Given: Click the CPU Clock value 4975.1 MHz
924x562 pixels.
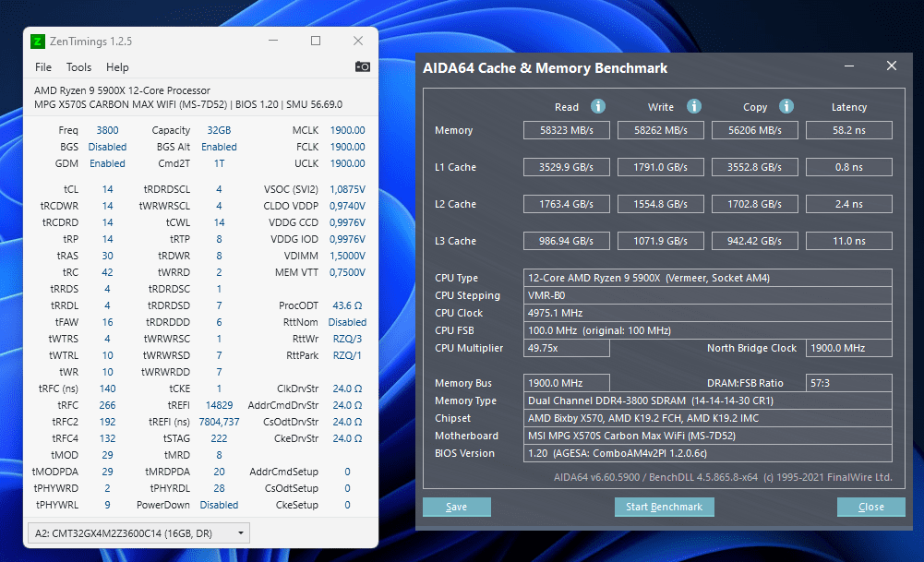Looking at the screenshot, I should click(708, 313).
